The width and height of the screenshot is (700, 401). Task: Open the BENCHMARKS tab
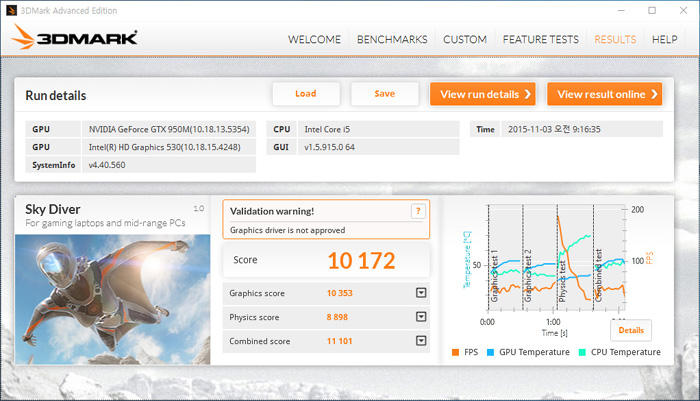tap(392, 39)
